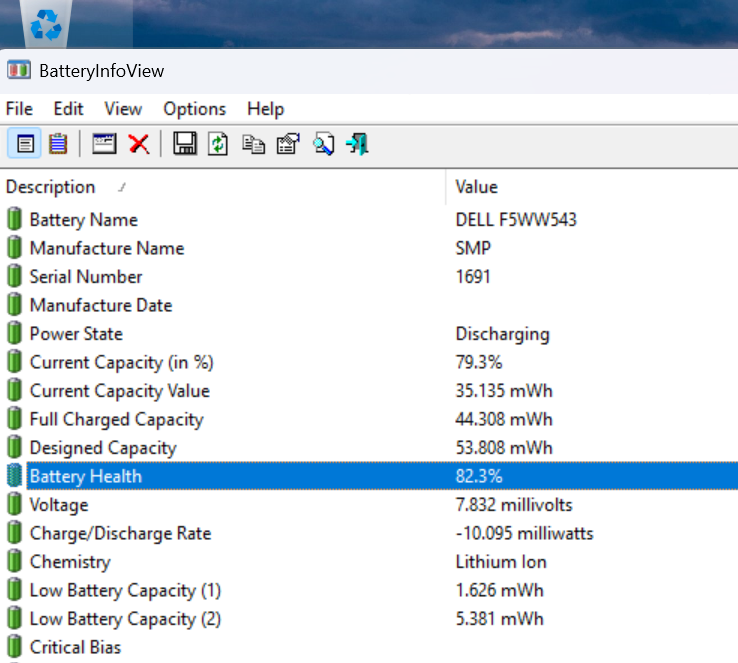
Task: Open the File menu
Action: coord(19,109)
